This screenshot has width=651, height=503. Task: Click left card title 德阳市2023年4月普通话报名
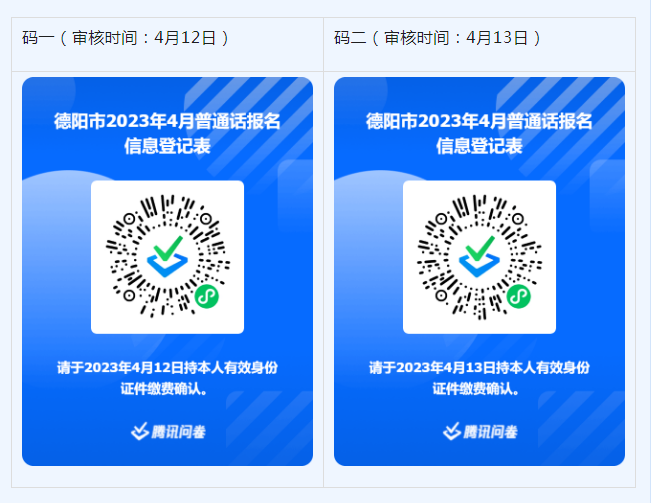point(167,121)
